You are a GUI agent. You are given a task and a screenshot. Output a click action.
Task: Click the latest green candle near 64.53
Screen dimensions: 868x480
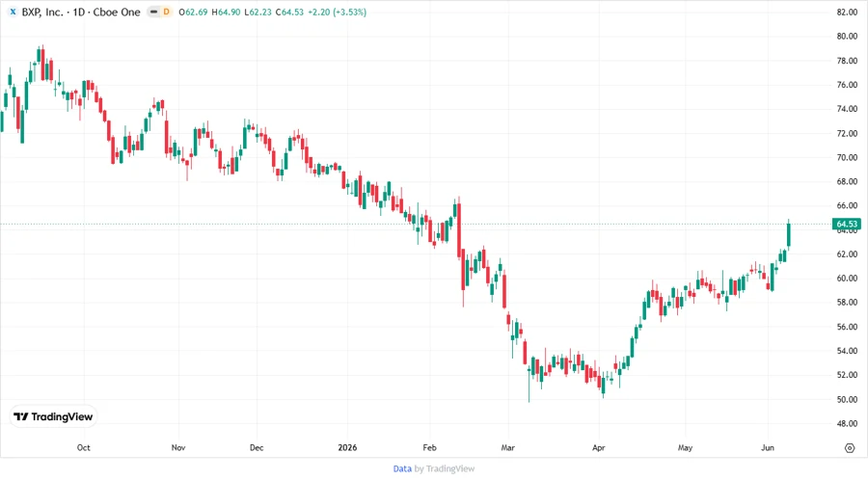(x=789, y=234)
